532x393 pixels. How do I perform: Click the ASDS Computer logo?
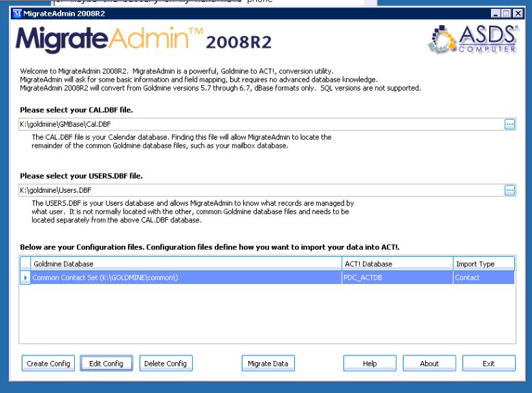click(473, 39)
